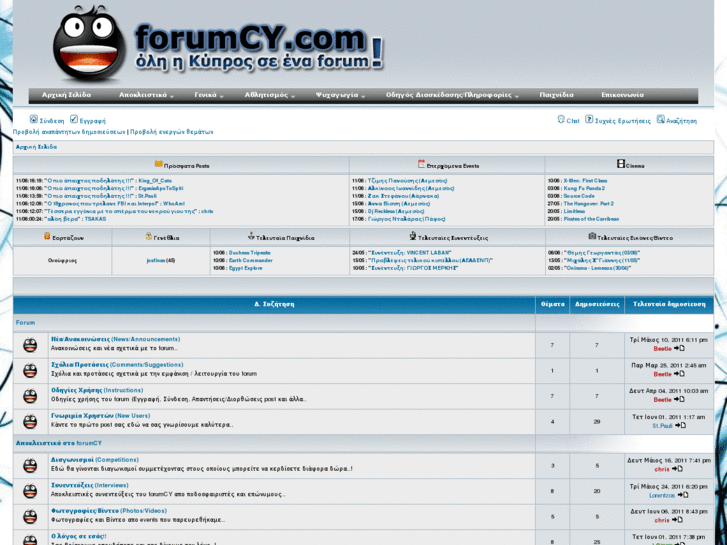The height and width of the screenshot is (545, 727).
Task: Click the Forum category heading link
Action: [26, 323]
